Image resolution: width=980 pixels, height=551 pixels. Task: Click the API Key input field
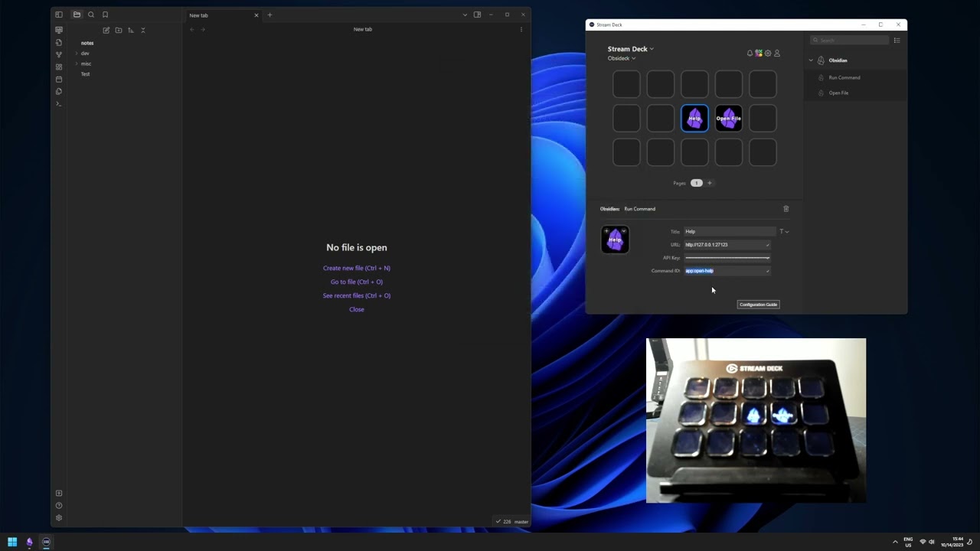727,258
